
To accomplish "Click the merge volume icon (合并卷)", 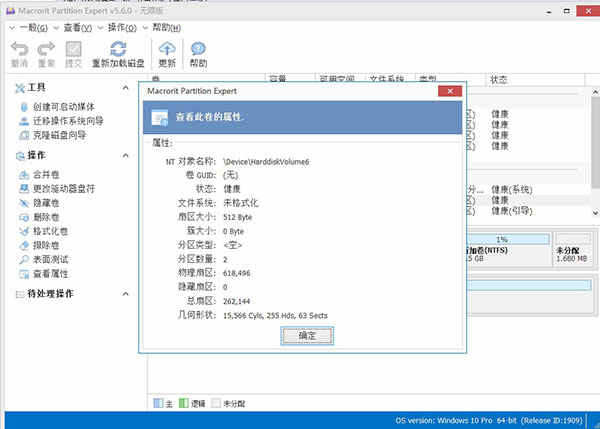I will point(24,175).
